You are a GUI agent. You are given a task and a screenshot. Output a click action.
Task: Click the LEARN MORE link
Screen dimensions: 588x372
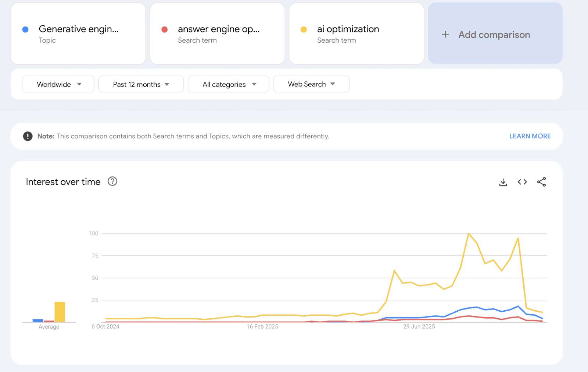(x=530, y=136)
